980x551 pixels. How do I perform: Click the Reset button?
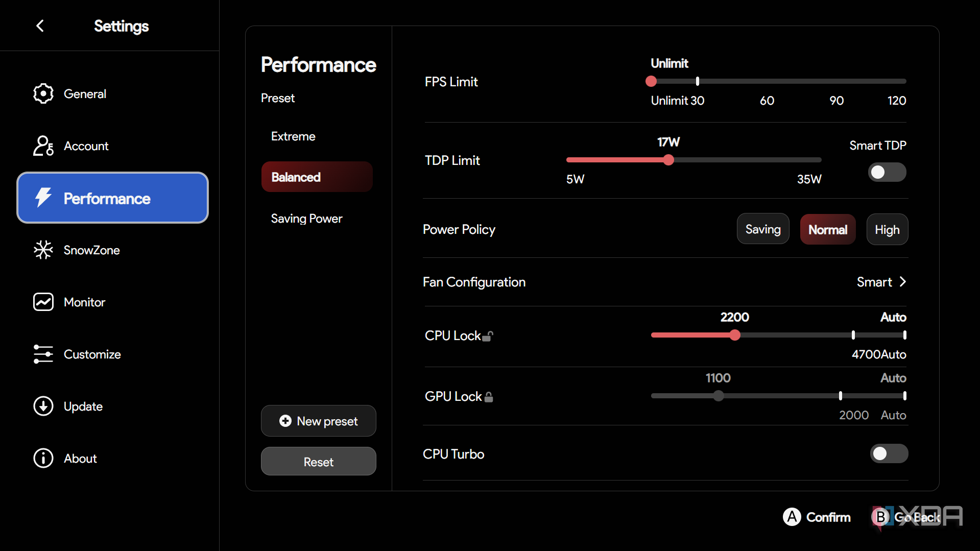coord(319,461)
